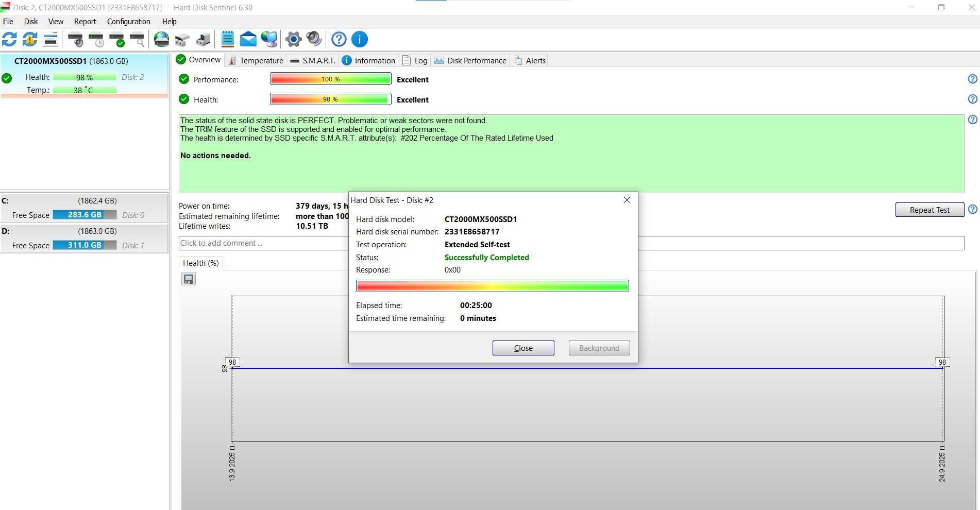
Task: Click the globe and monitor network icon
Action: (269, 39)
